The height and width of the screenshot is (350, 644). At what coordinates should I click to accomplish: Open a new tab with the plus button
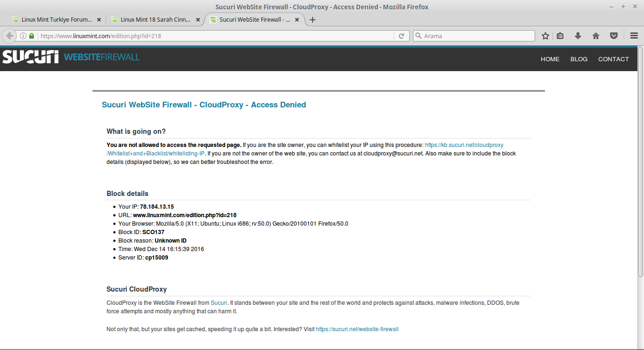point(312,20)
